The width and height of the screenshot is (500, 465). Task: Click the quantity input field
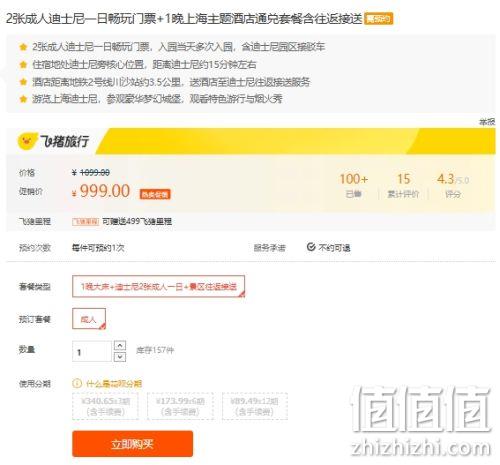click(x=92, y=351)
